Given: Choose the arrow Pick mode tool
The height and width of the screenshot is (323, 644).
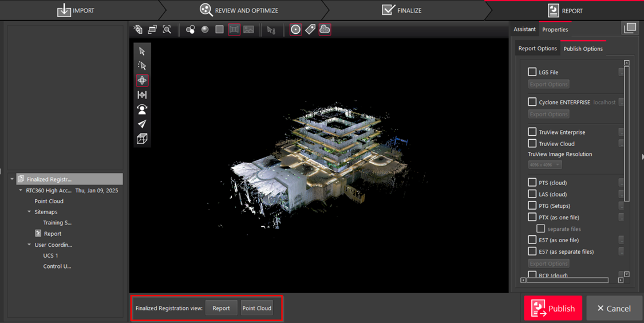Looking at the screenshot, I should (142, 51).
